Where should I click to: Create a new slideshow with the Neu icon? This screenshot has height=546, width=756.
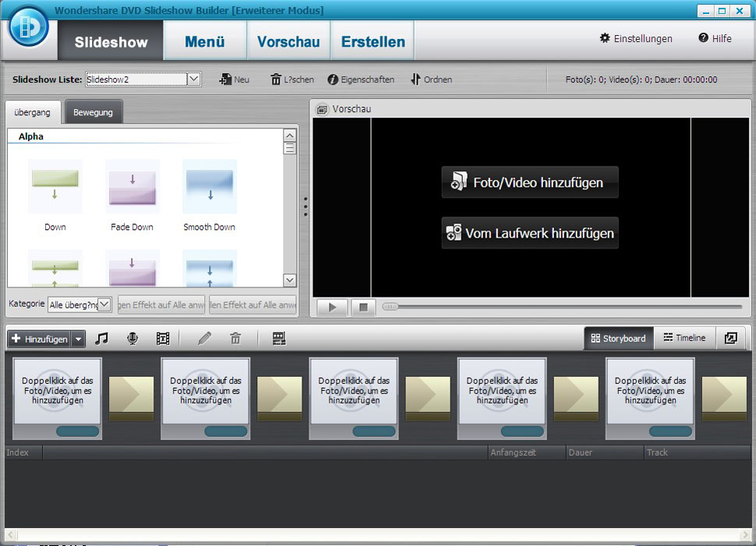(234, 79)
